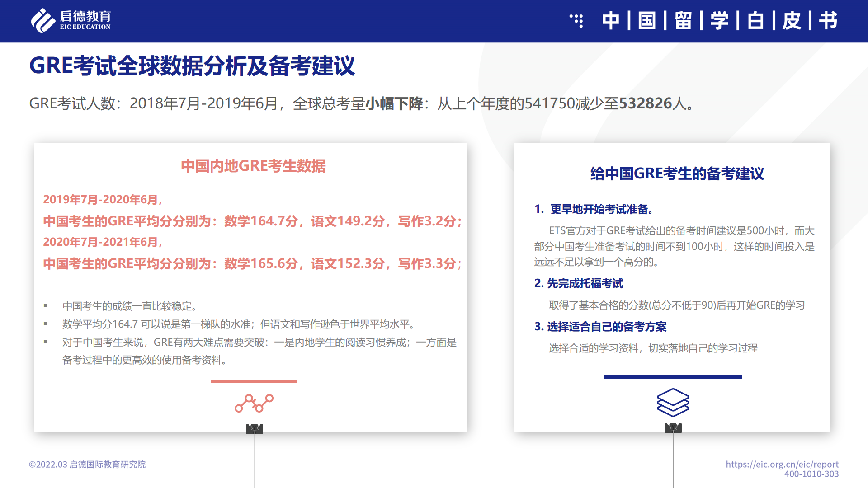This screenshot has width=868, height=488.
Task: Click bullet about GRE有两大难点需要突破
Action: tap(259, 351)
